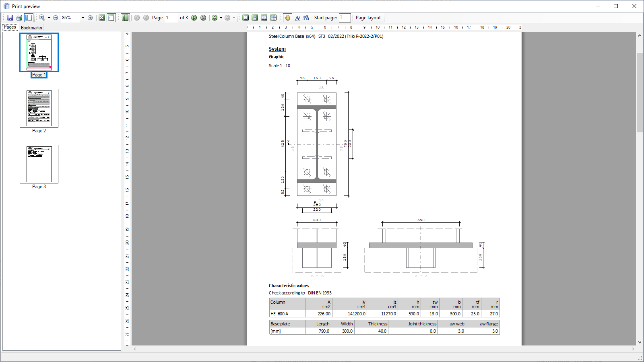Image resolution: width=644 pixels, height=362 pixels.
Task: Click the vertical scrollbar down arrow
Action: click(640, 342)
